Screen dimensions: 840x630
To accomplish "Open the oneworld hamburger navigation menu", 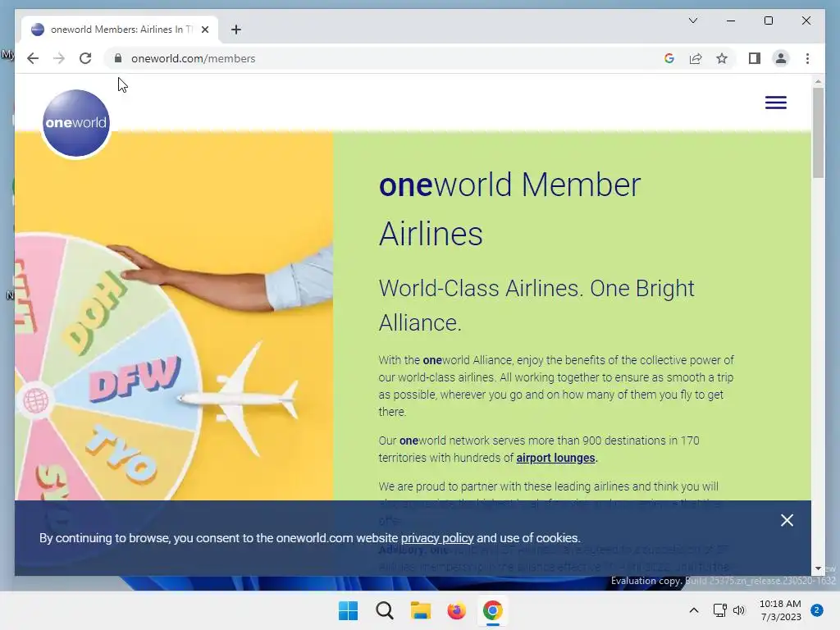I will [775, 103].
